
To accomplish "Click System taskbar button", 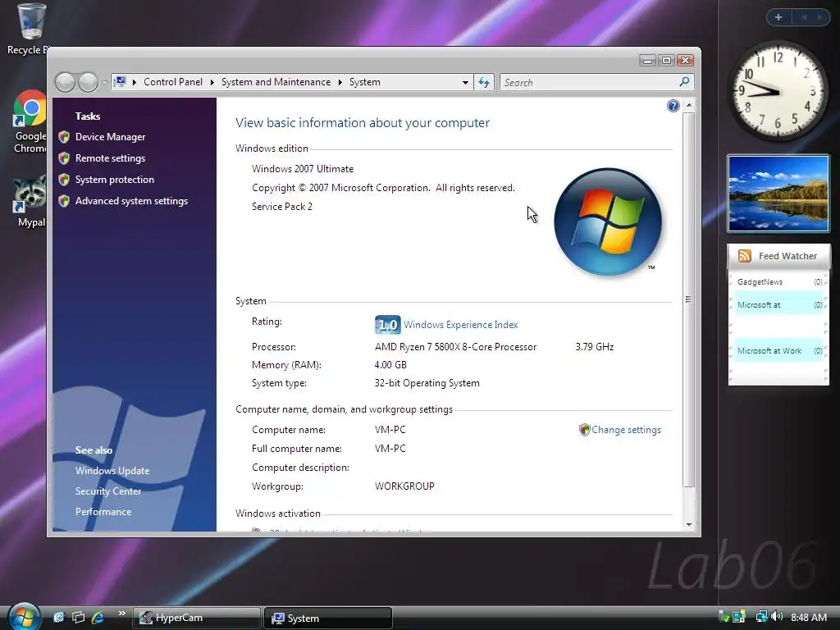I will 328,619.
